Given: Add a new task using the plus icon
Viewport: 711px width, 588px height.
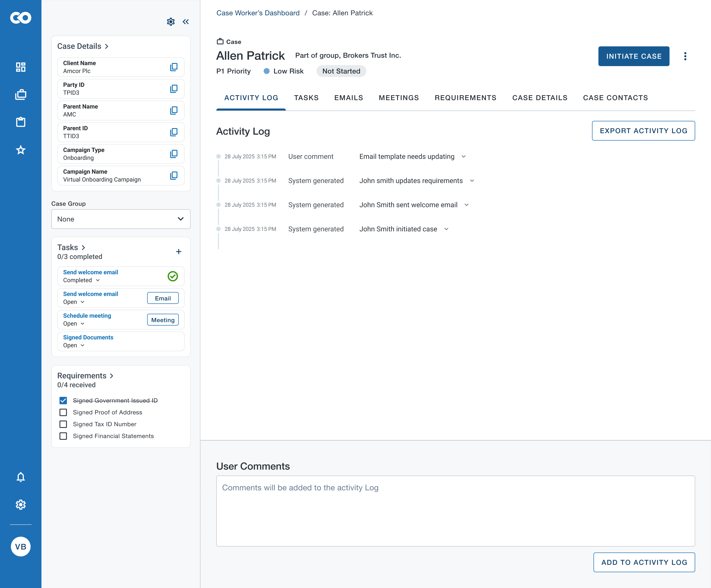Looking at the screenshot, I should [178, 252].
